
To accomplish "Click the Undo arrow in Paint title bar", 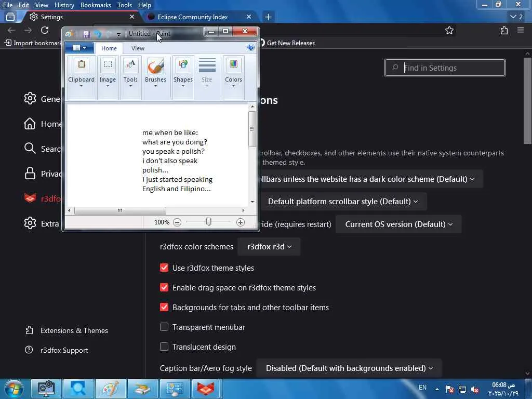I will pyautogui.click(x=98, y=34).
